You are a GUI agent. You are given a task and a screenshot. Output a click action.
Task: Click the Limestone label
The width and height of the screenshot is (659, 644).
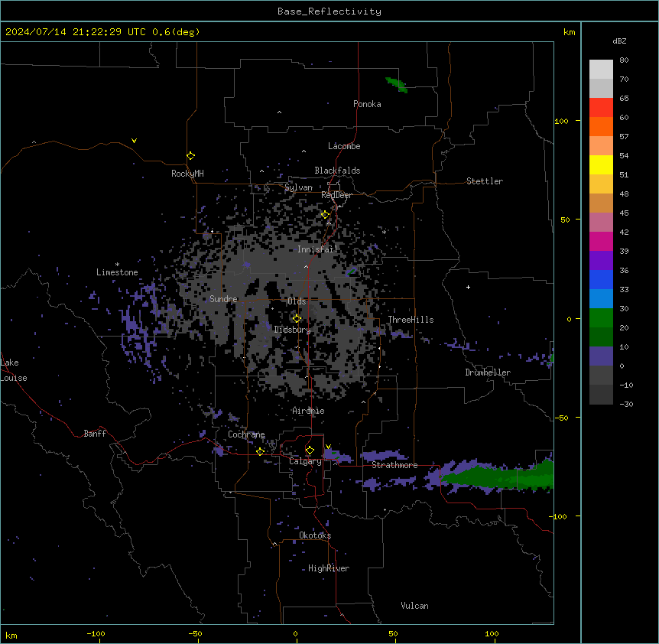click(x=117, y=272)
